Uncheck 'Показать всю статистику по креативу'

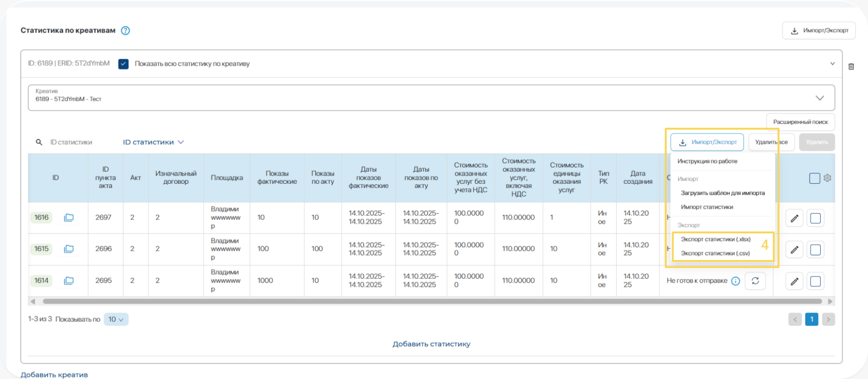pyautogui.click(x=123, y=64)
